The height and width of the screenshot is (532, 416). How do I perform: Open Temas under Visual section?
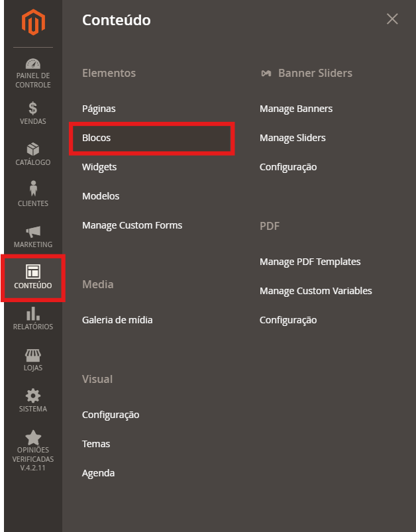(96, 444)
